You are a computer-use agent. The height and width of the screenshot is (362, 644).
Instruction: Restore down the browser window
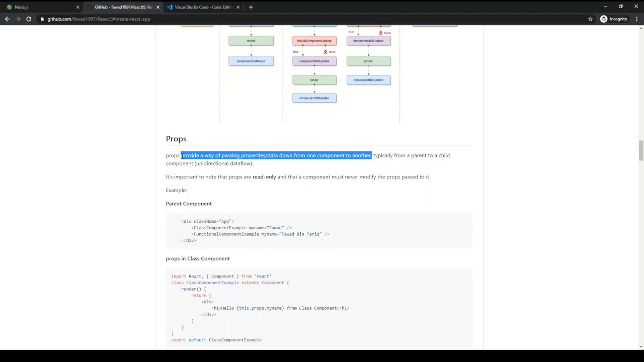pos(621,7)
